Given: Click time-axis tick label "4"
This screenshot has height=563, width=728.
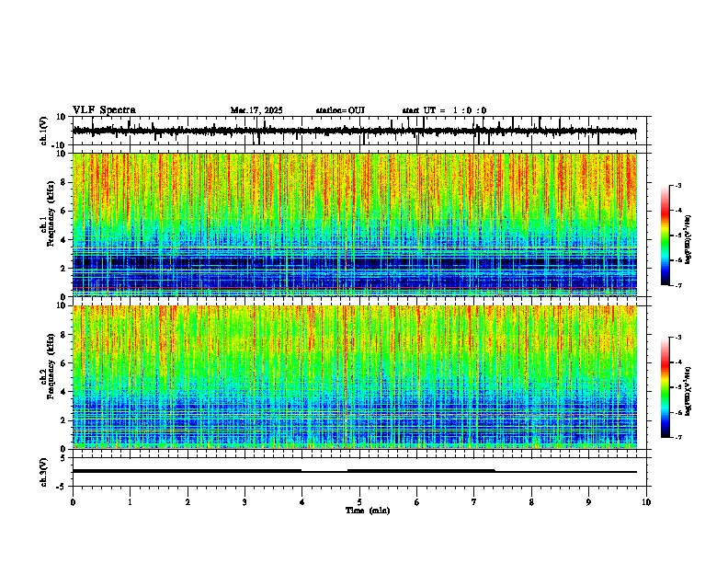Looking at the screenshot, I should (302, 502).
